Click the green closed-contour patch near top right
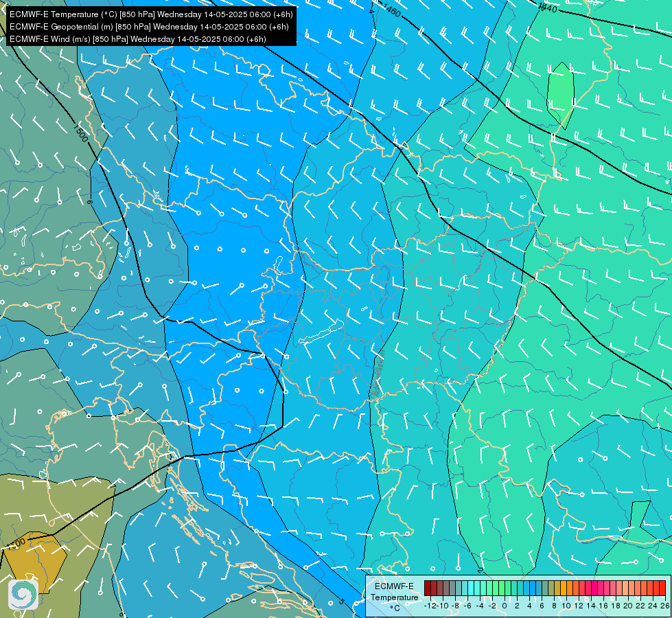 point(561,95)
